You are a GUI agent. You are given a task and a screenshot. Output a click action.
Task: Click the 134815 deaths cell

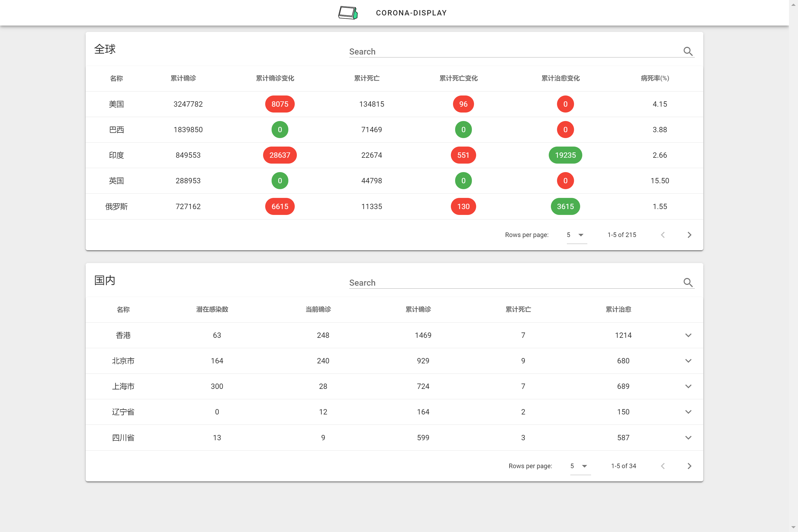pos(372,104)
